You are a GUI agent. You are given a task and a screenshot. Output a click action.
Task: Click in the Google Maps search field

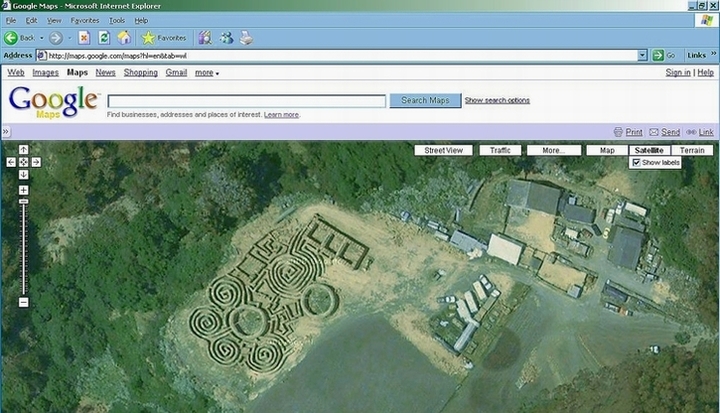(x=246, y=101)
